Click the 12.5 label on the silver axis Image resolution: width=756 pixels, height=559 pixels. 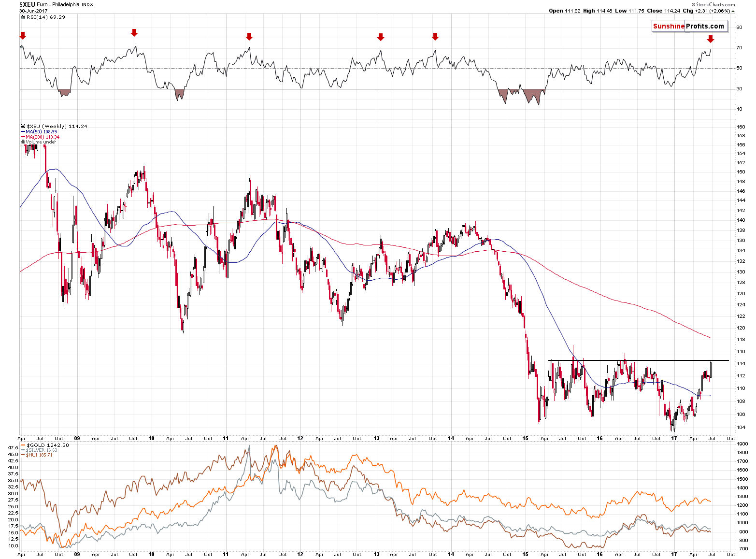pos(13,539)
